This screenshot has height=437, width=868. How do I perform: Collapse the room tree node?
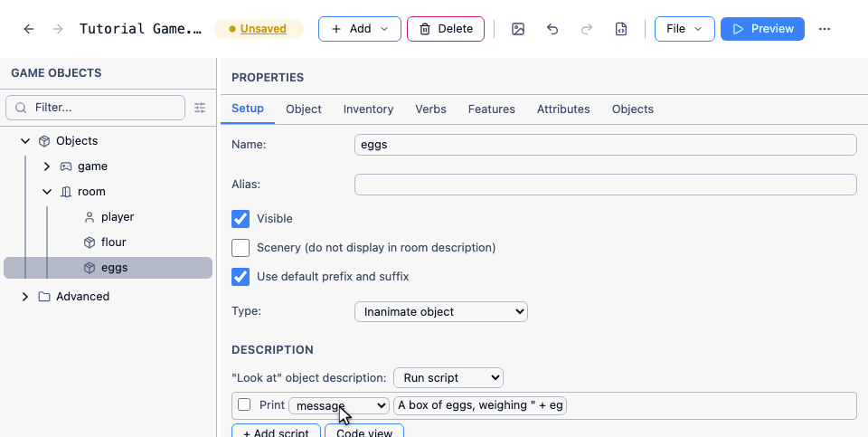[47, 192]
